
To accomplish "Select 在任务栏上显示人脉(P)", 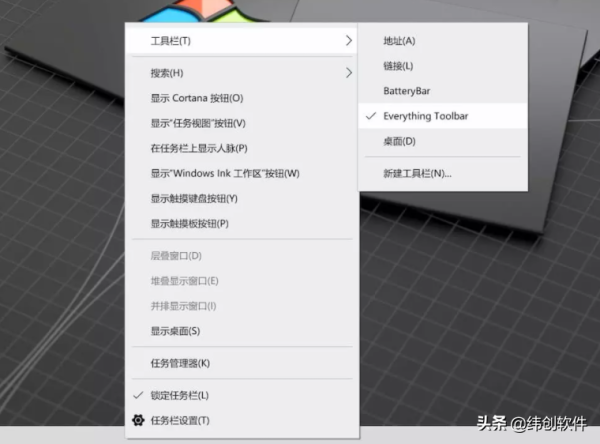I will [242, 148].
